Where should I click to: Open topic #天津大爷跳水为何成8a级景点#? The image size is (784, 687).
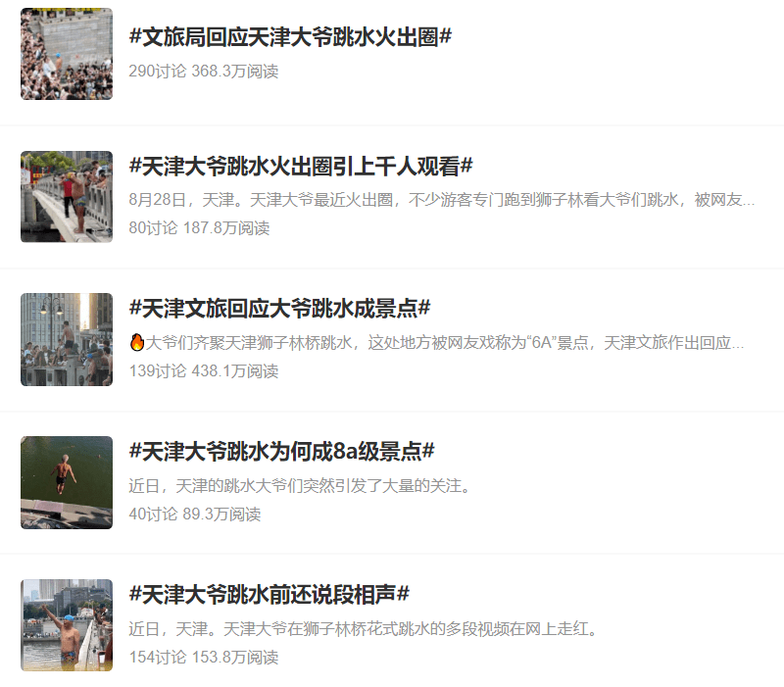tap(281, 451)
